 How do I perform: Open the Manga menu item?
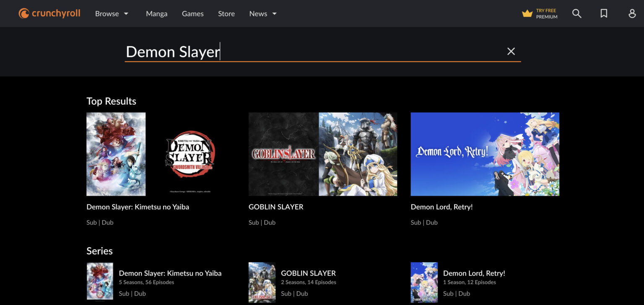[x=156, y=13]
